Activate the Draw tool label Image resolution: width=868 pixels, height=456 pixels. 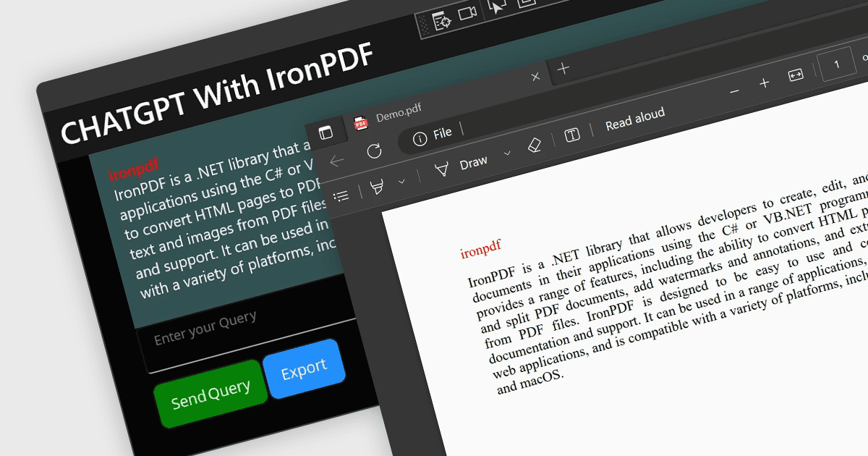pos(474,163)
